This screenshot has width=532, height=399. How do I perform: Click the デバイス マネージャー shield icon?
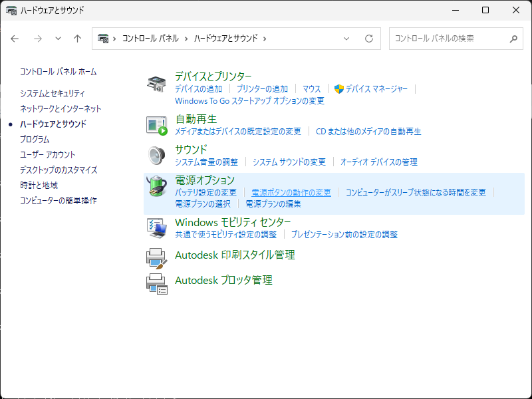338,89
